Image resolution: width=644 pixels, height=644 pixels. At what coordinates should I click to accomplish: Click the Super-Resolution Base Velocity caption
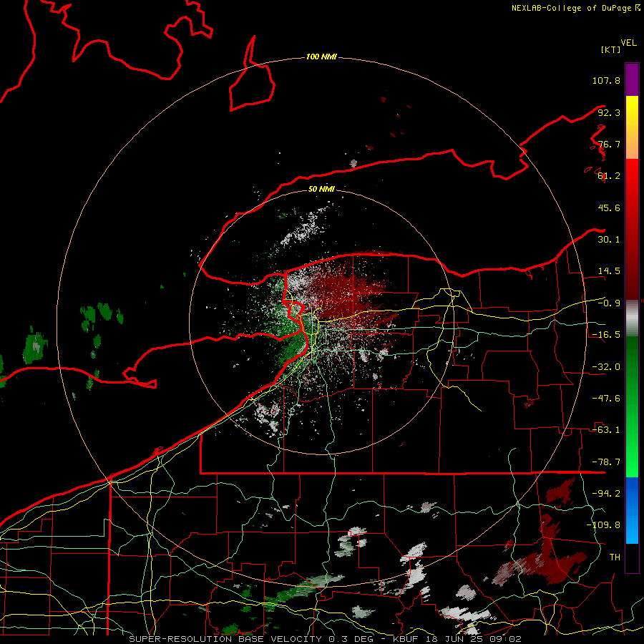[x=326, y=639]
